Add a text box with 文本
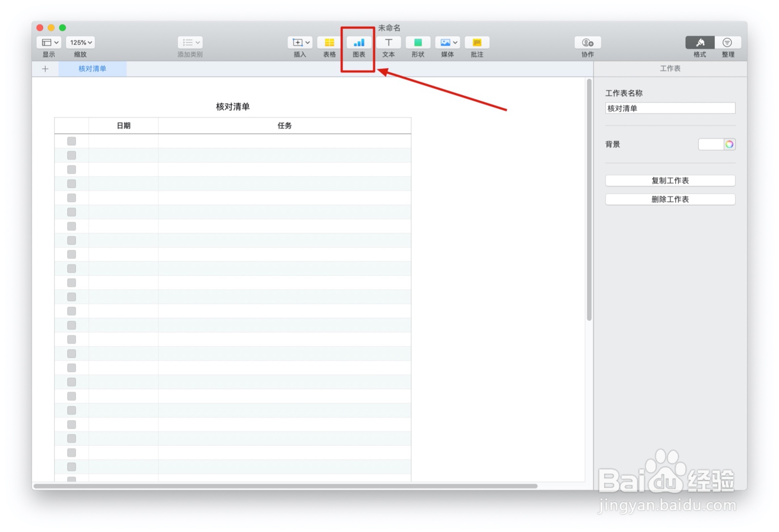The width and height of the screenshot is (779, 532). (389, 42)
